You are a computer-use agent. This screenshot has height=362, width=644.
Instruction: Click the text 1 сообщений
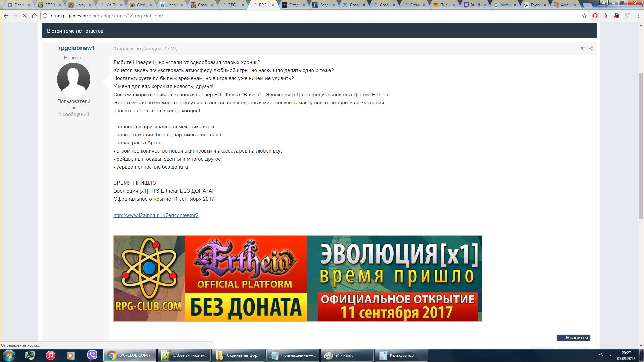click(74, 114)
